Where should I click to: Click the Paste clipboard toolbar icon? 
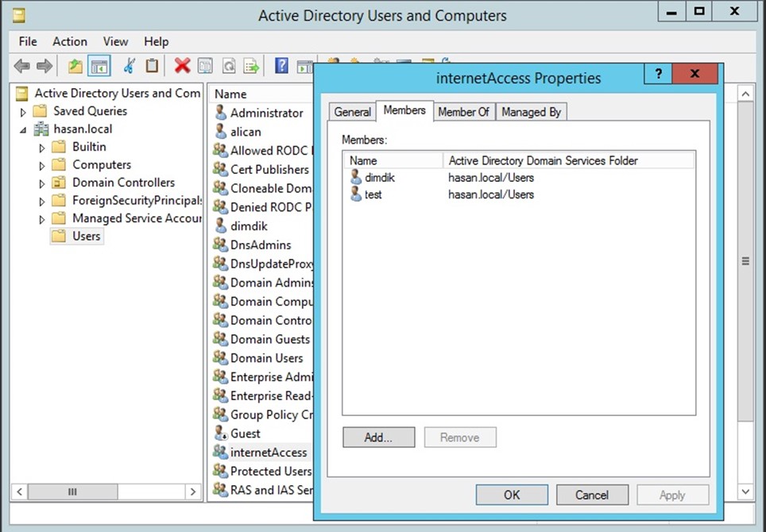152,65
